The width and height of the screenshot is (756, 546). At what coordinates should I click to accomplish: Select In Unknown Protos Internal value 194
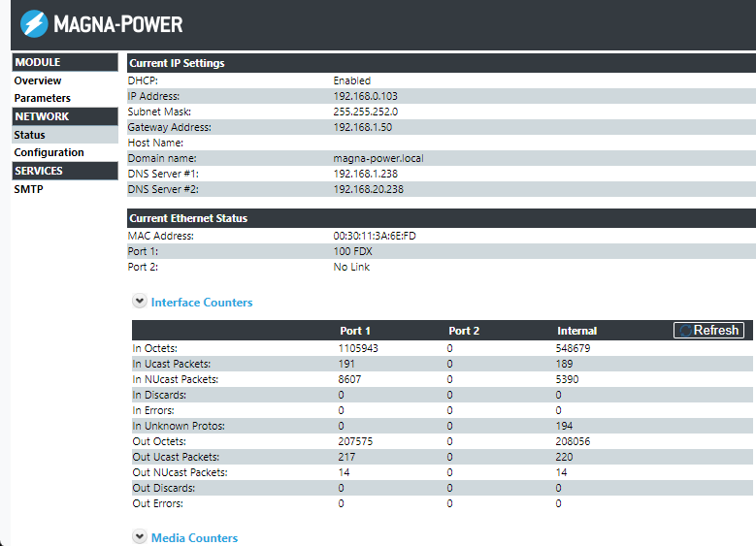564,426
